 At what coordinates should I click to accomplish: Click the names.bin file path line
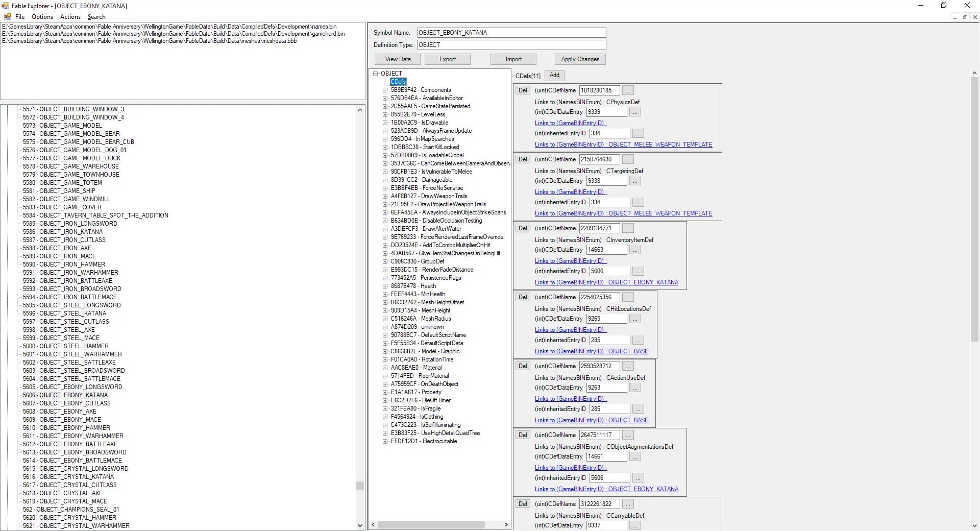pyautogui.click(x=169, y=27)
